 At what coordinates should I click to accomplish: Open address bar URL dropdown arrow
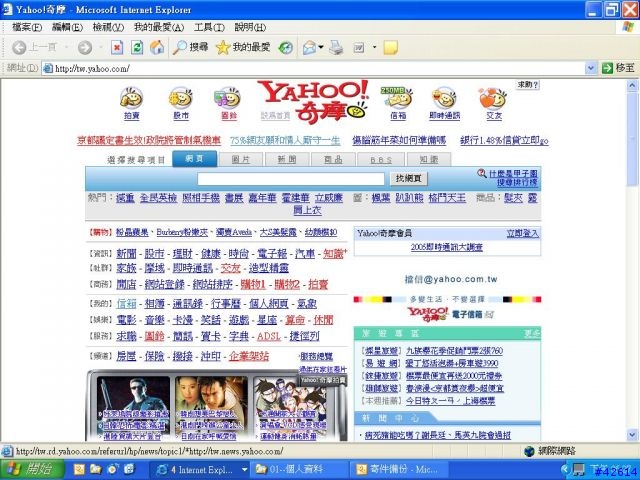click(590, 68)
